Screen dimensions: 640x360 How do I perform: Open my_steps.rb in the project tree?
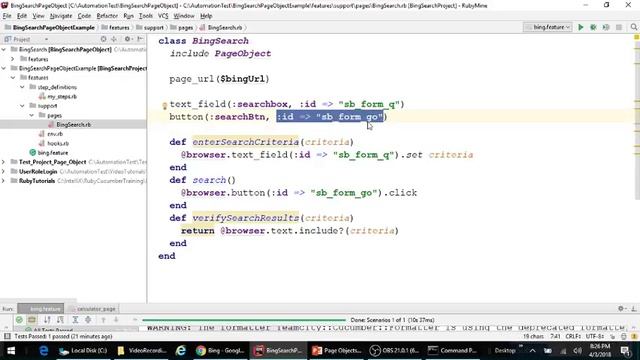coord(58,97)
